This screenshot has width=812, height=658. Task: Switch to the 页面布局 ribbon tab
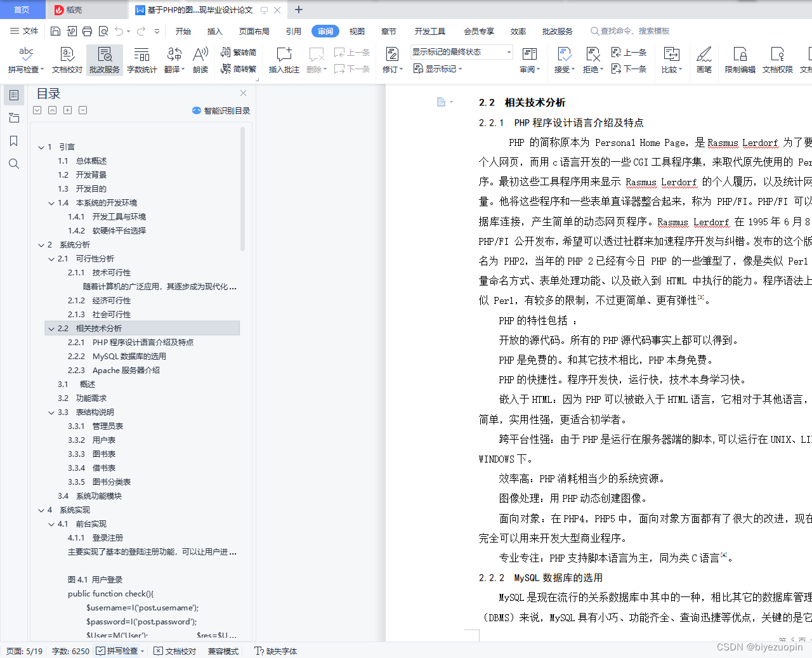(254, 31)
